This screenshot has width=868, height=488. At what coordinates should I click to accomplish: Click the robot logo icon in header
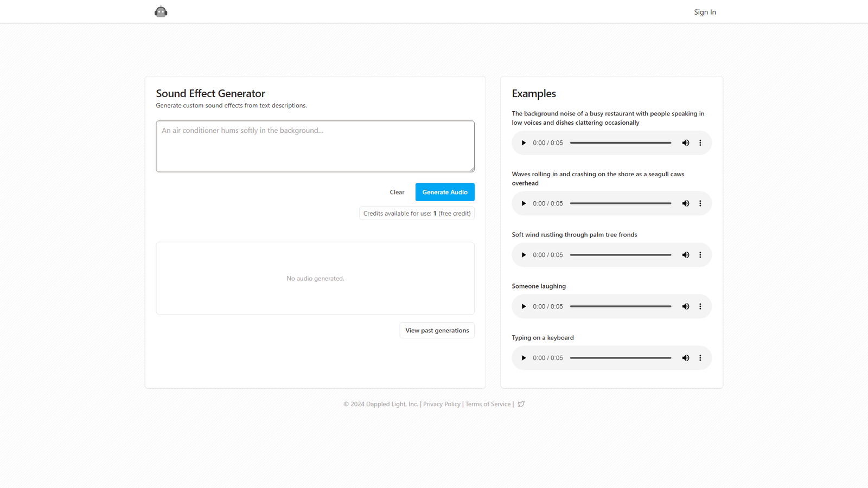tap(161, 11)
